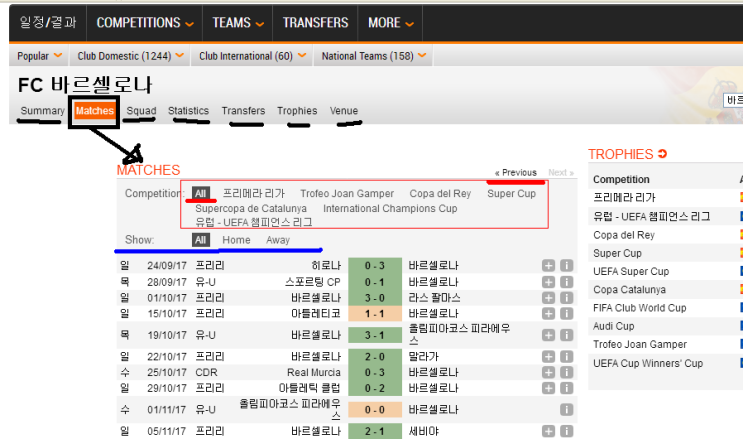Expand plus icon for 29/10/17 match
This screenshot has width=743, height=439.
click(548, 388)
